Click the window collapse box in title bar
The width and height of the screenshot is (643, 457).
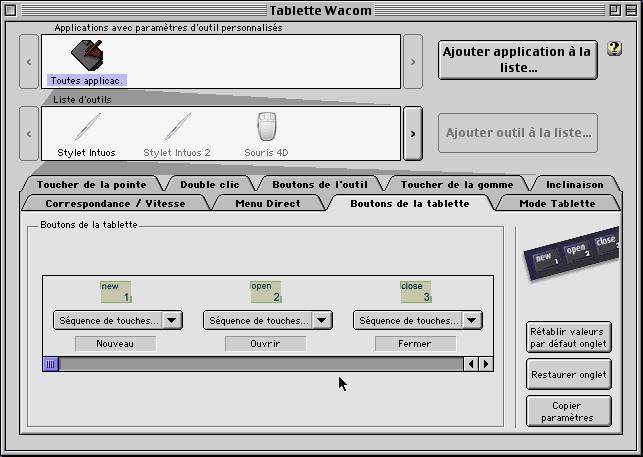(631, 10)
